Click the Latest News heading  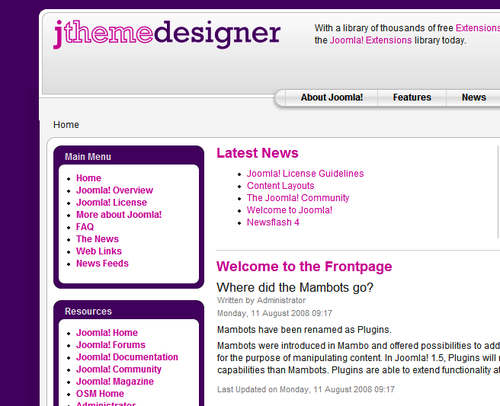(x=257, y=153)
